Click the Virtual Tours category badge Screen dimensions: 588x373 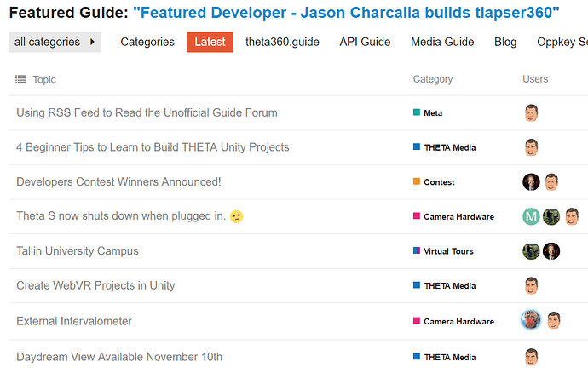pos(443,251)
